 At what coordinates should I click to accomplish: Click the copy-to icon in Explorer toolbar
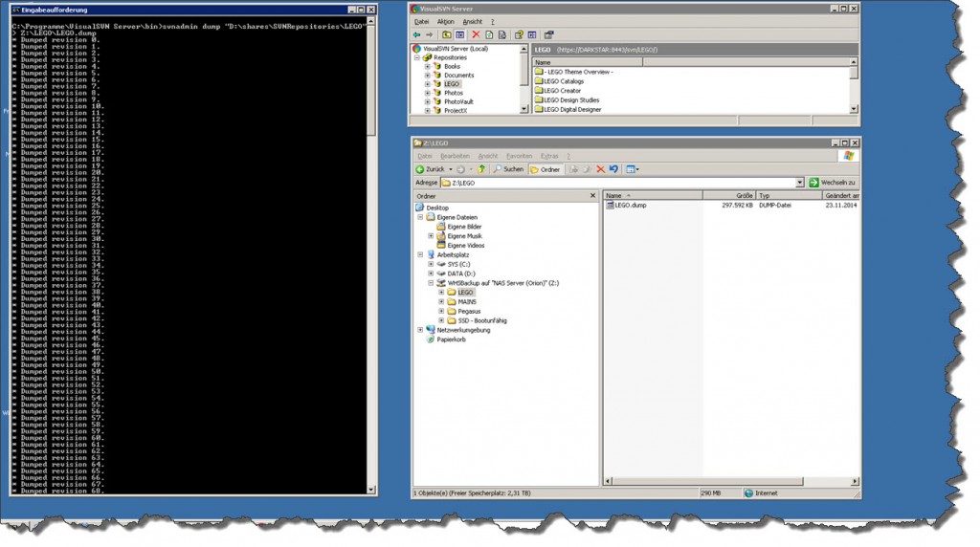[587, 169]
